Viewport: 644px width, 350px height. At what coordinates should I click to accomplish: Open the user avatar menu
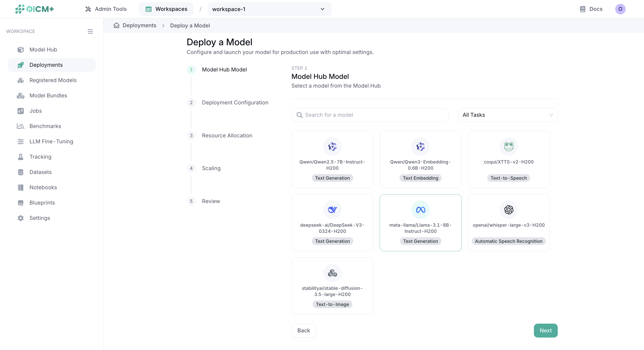point(620,9)
